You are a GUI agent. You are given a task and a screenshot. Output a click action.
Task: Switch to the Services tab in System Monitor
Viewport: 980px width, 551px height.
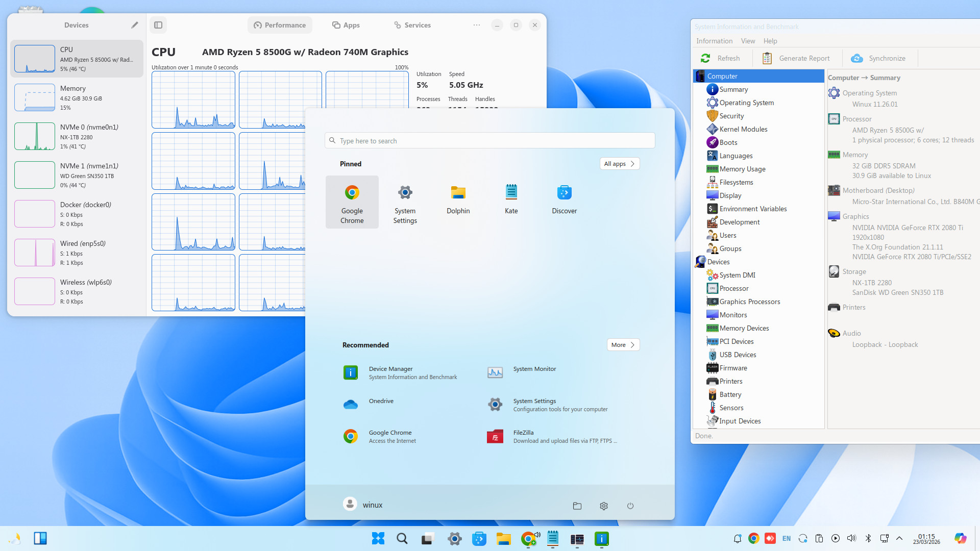412,25
